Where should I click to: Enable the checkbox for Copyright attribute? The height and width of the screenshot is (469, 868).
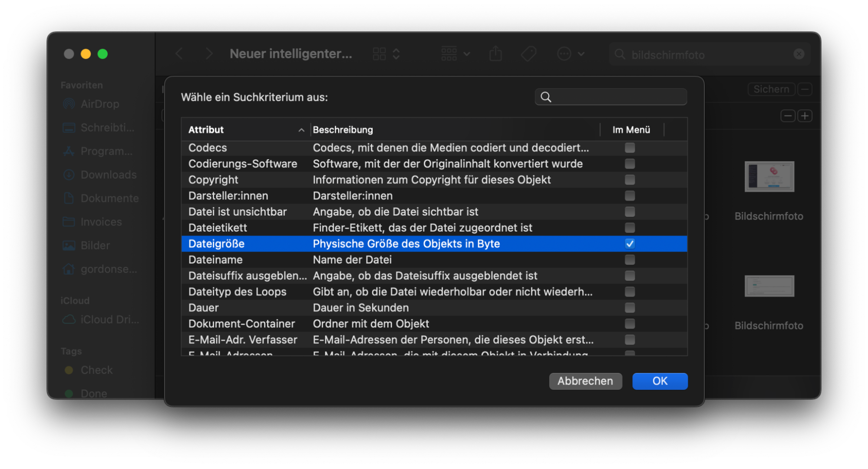point(630,180)
